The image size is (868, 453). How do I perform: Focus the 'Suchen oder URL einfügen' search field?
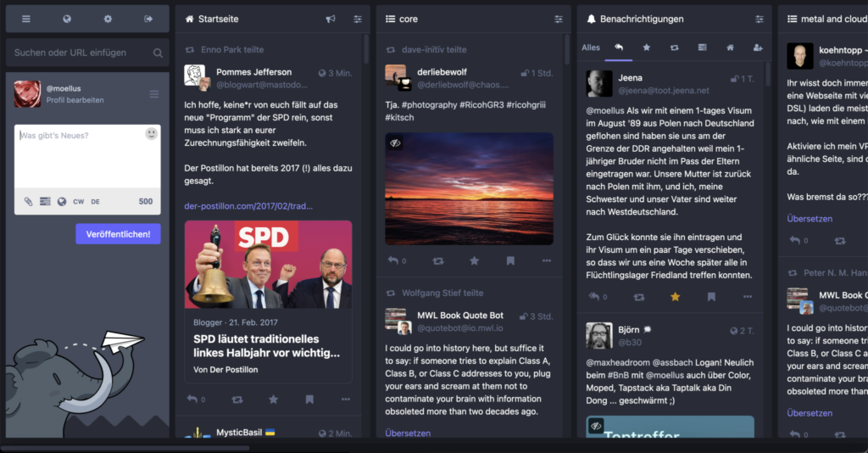(x=87, y=53)
